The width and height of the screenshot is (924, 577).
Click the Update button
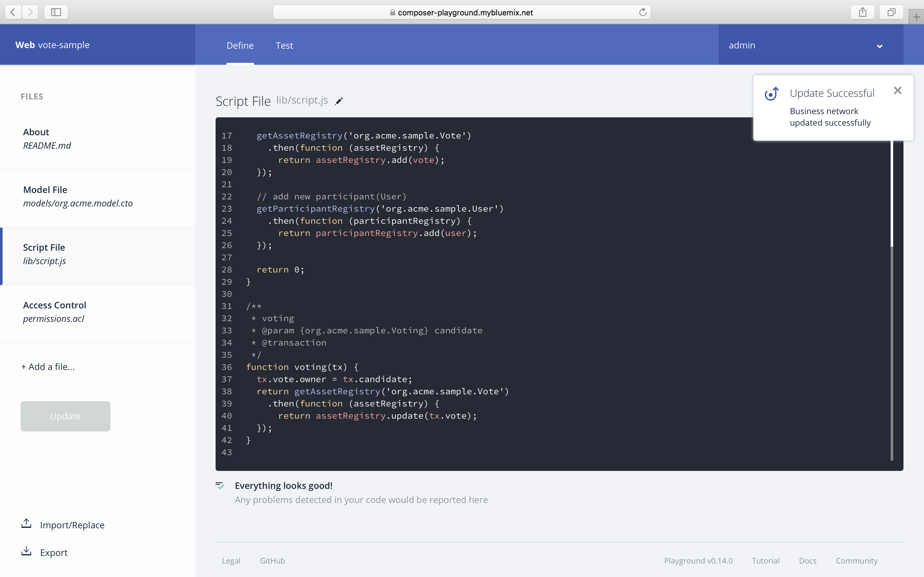(x=65, y=416)
